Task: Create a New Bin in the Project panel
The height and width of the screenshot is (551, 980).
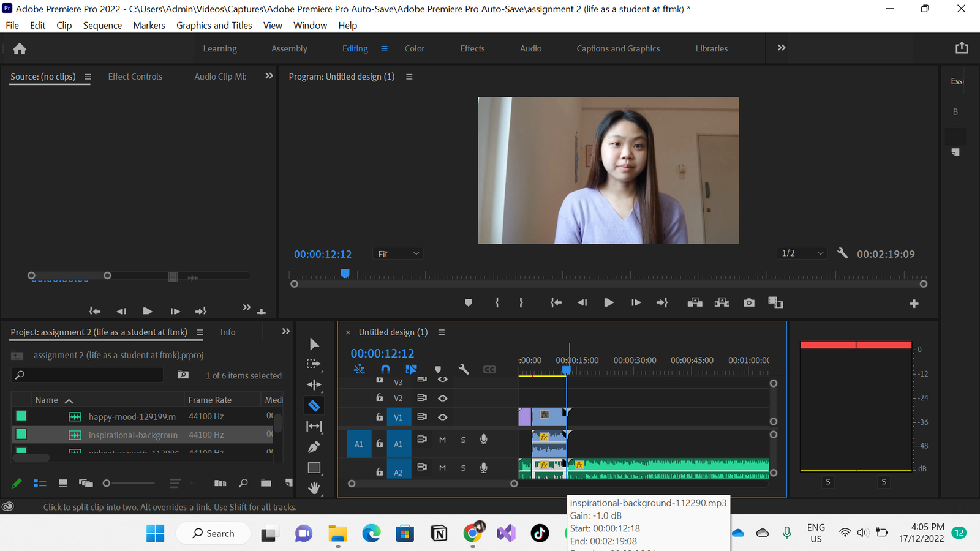Action: (x=266, y=483)
